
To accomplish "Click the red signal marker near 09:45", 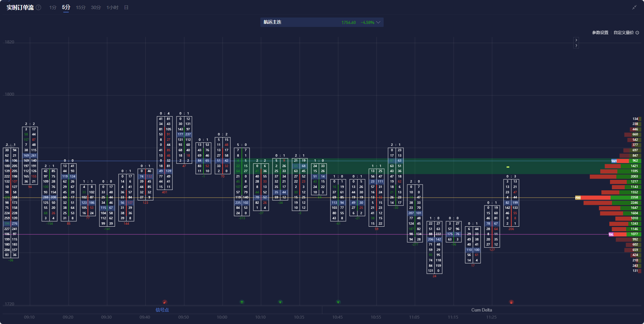I will (165, 302).
